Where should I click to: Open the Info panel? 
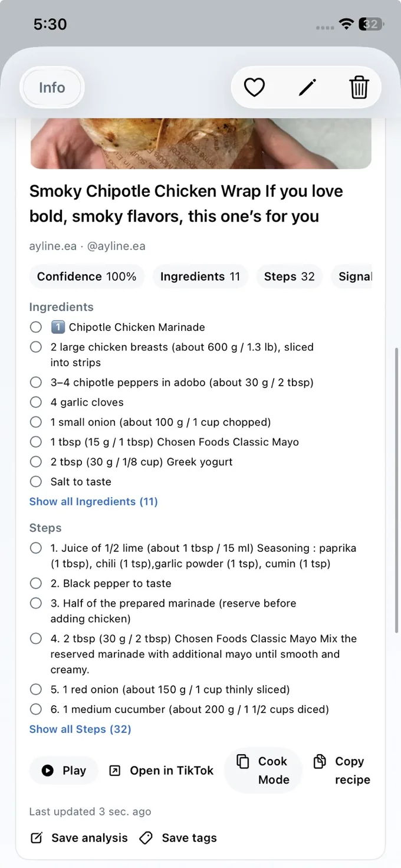coord(52,87)
